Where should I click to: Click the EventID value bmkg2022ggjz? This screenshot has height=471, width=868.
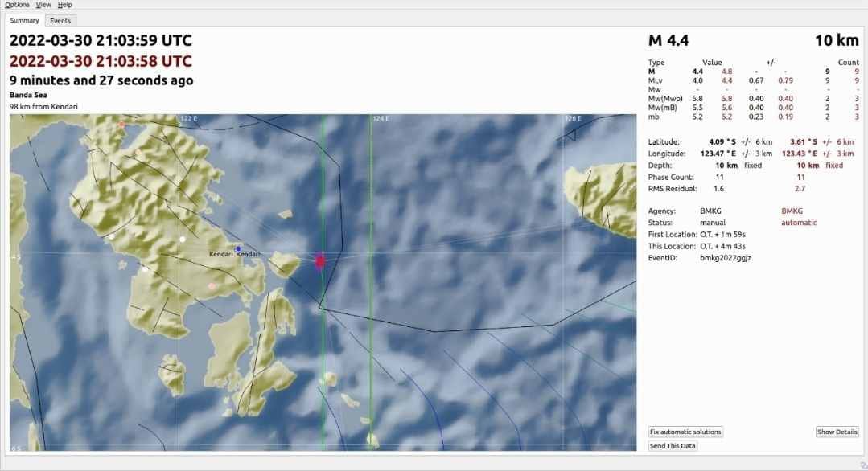(726, 257)
